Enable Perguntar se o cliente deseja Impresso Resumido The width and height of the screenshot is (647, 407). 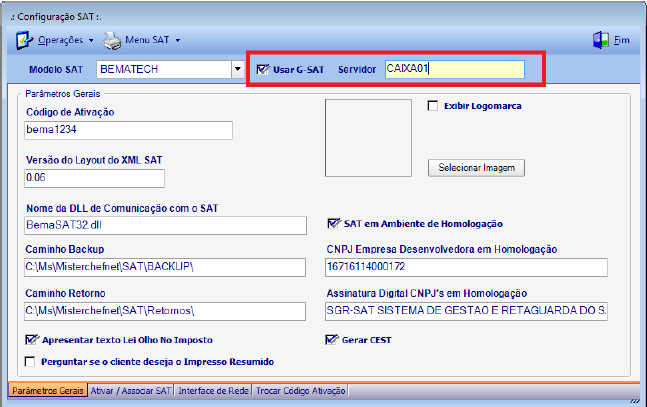pyautogui.click(x=30, y=362)
